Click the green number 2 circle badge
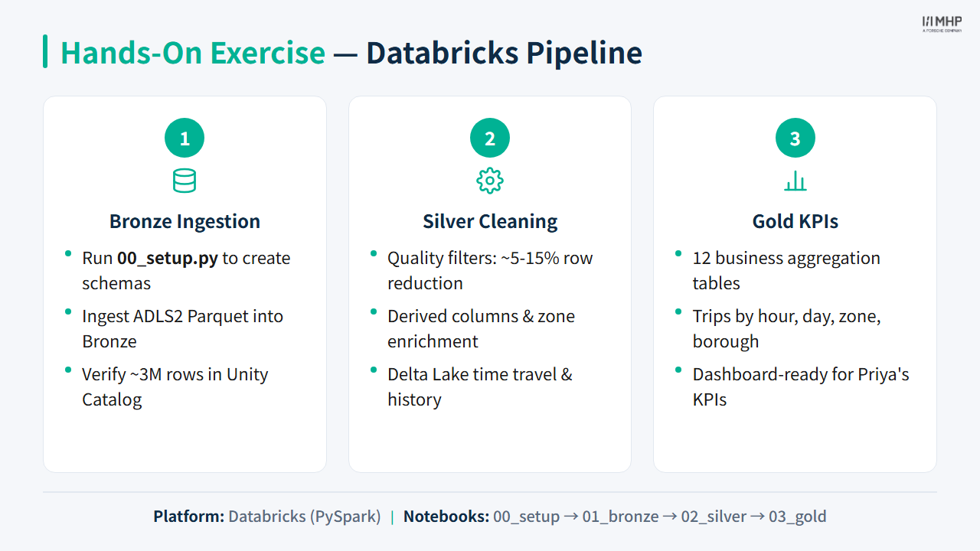980x551 pixels. (490, 139)
